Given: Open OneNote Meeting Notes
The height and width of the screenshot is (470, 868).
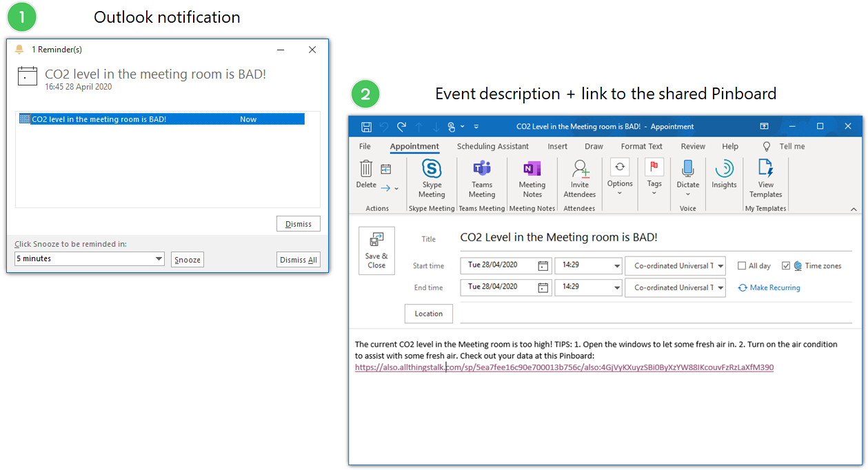Looking at the screenshot, I should (x=532, y=178).
